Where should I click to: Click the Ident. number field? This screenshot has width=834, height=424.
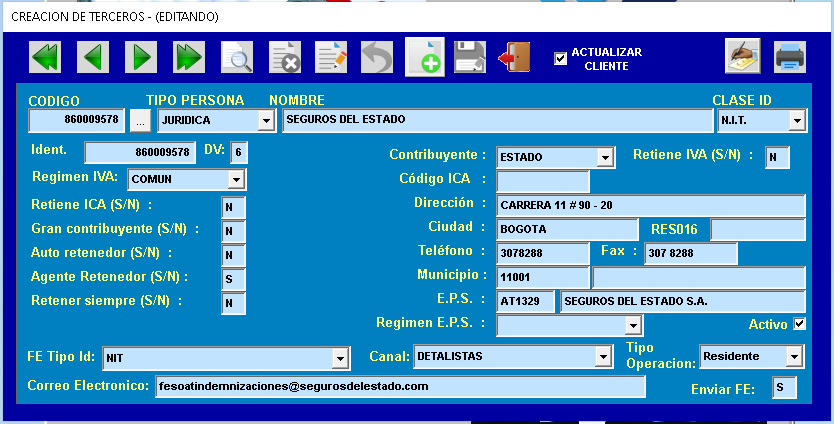pos(140,153)
